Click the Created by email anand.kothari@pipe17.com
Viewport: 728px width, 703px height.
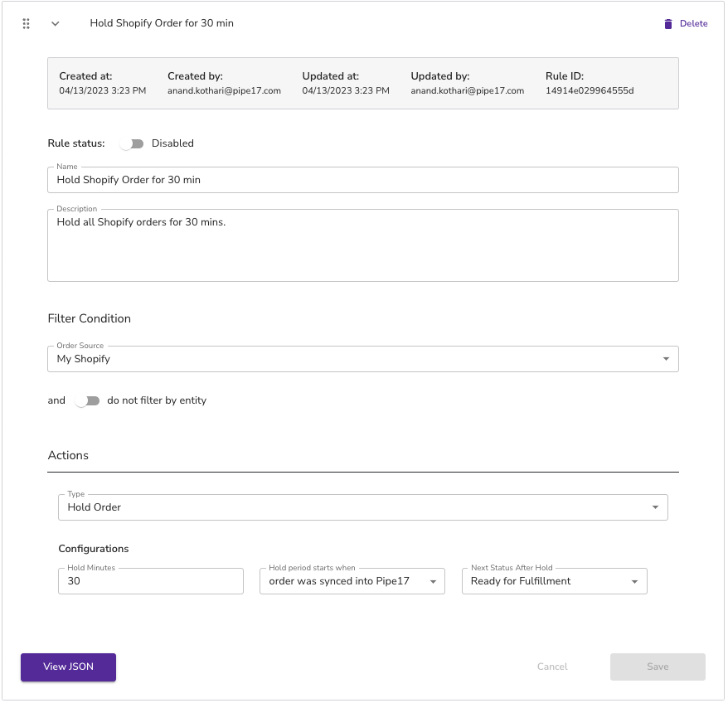click(x=224, y=90)
